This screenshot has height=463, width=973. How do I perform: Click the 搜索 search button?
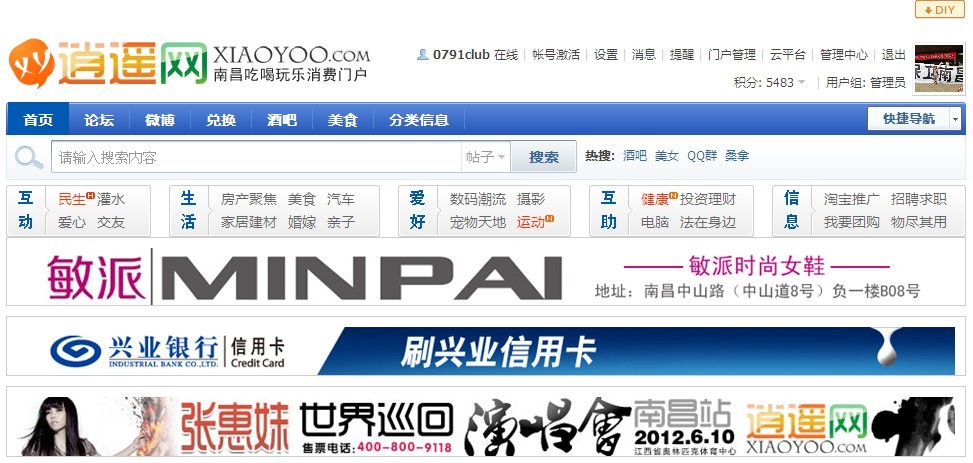point(544,157)
